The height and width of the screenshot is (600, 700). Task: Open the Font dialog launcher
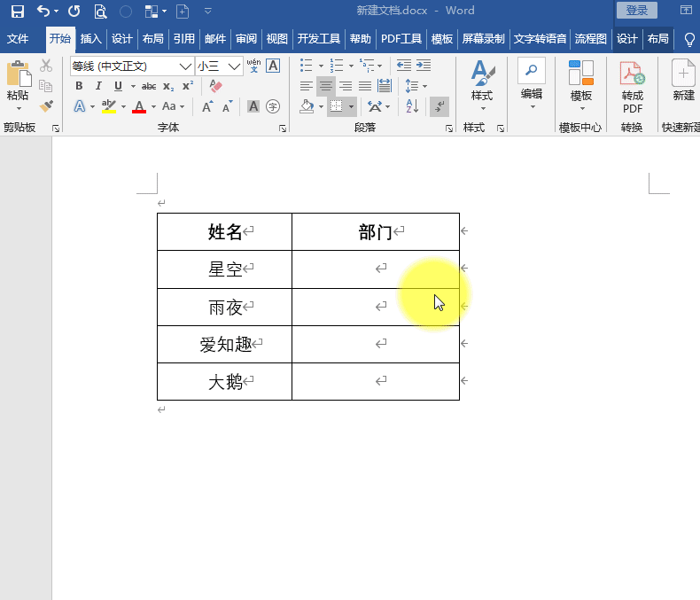tap(283, 129)
